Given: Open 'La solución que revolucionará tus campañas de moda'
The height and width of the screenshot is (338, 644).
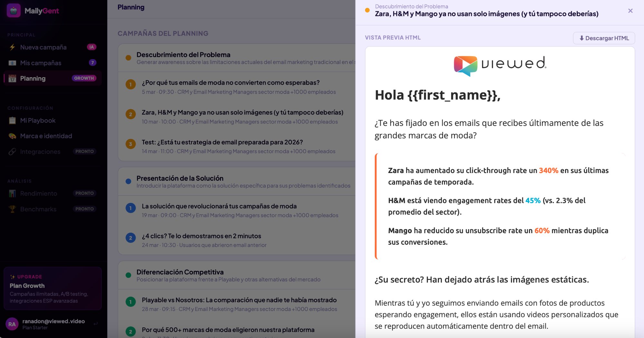Looking at the screenshot, I should coord(237,210).
